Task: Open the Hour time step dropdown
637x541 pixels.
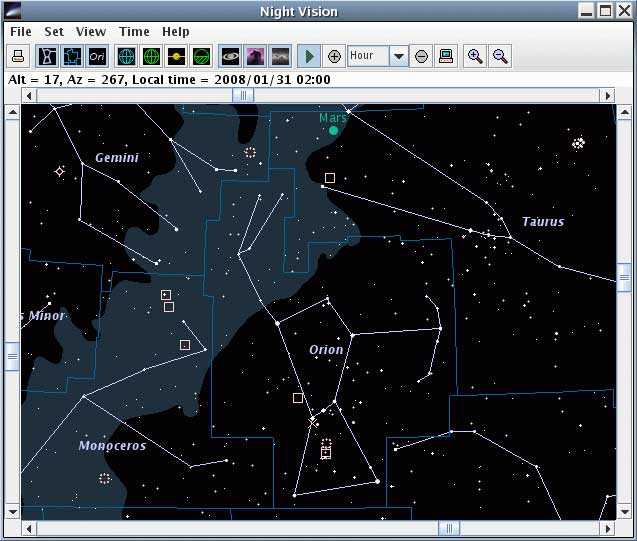Action: tap(398, 56)
